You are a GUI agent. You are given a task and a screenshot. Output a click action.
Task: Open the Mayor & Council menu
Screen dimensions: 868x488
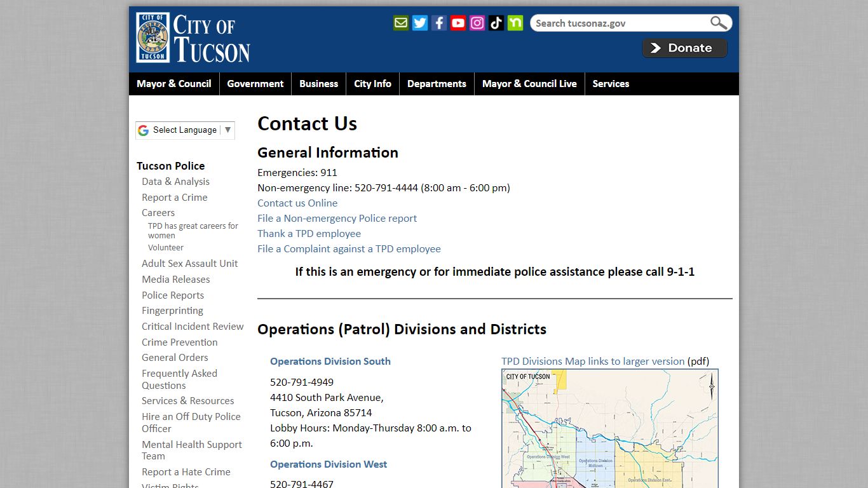(x=174, y=84)
